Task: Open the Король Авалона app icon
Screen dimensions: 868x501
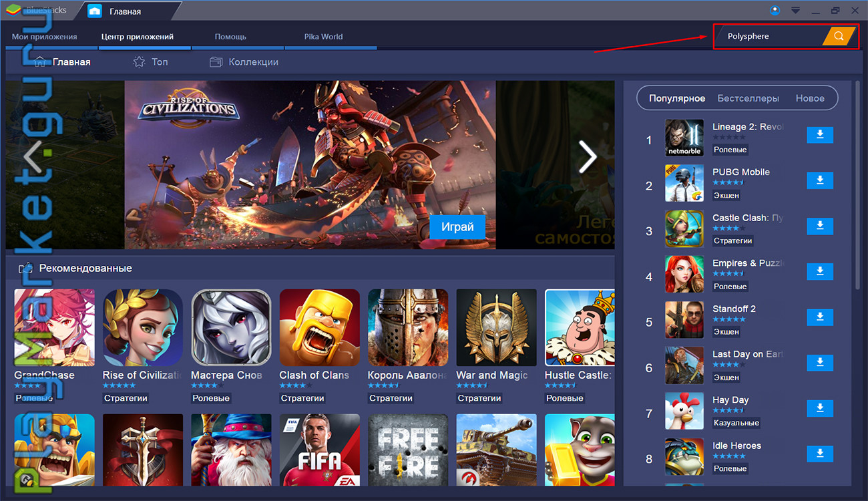Action: (408, 329)
